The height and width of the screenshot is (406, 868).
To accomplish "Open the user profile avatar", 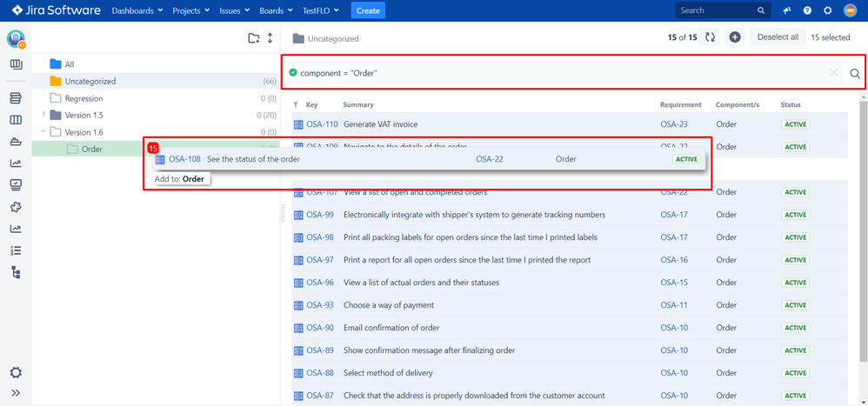I will (x=850, y=10).
